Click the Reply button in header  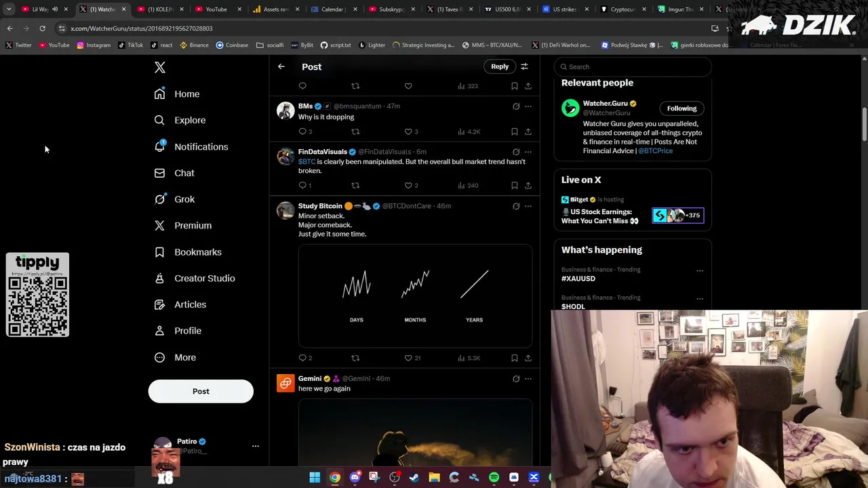point(500,66)
